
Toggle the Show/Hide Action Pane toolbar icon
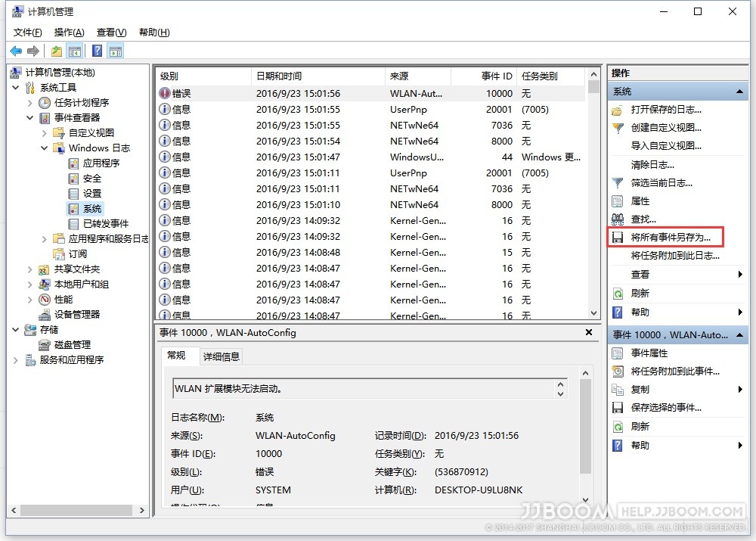pos(115,51)
